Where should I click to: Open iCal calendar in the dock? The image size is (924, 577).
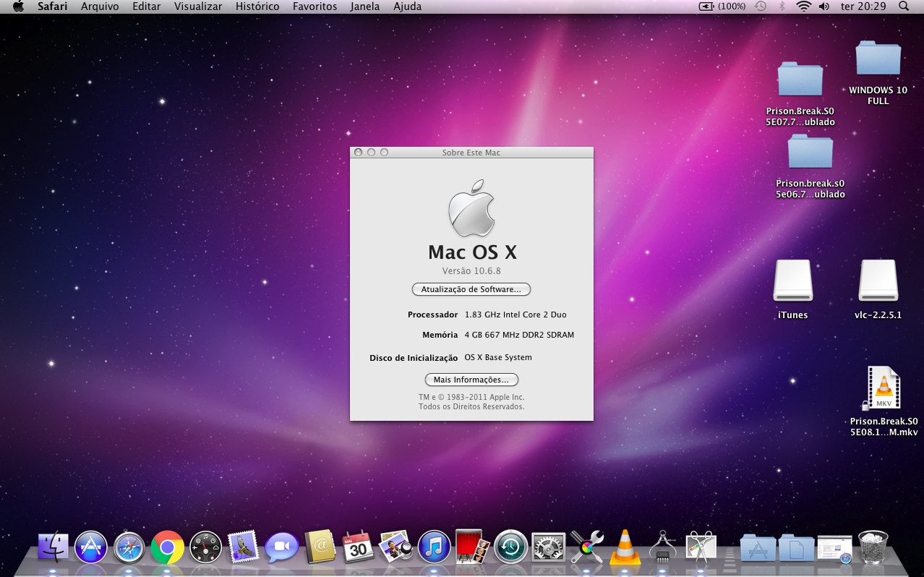coord(357,547)
